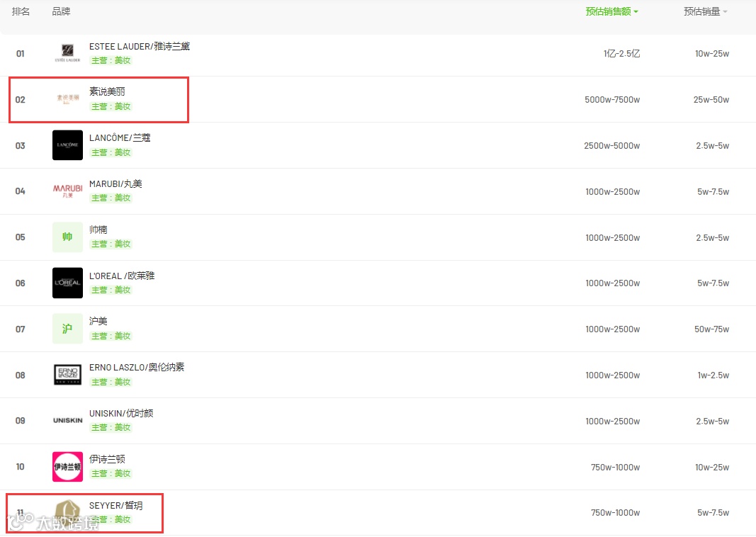
Task: Select ERNO LASZLO volume 1w-2.5w
Action: click(x=713, y=375)
